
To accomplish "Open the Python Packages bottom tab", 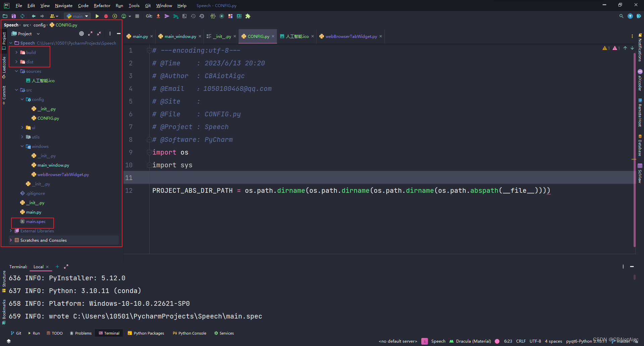I will (146, 333).
